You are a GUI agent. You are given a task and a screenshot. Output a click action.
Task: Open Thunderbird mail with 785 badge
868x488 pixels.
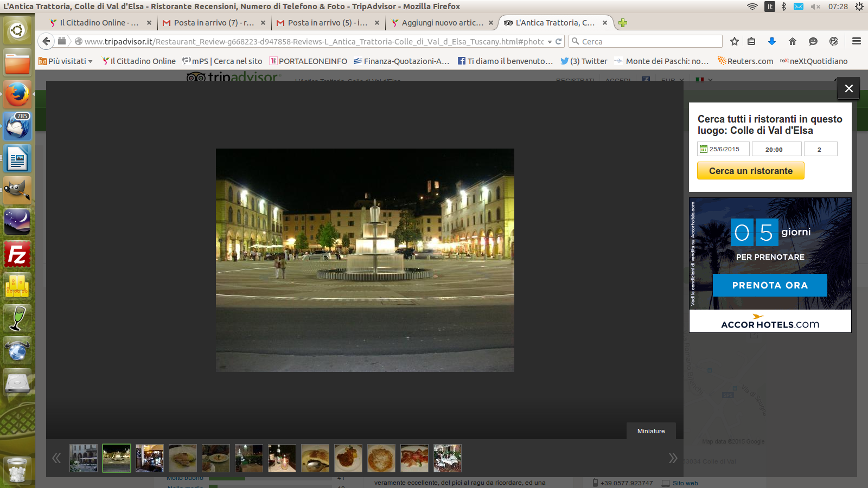pyautogui.click(x=17, y=126)
